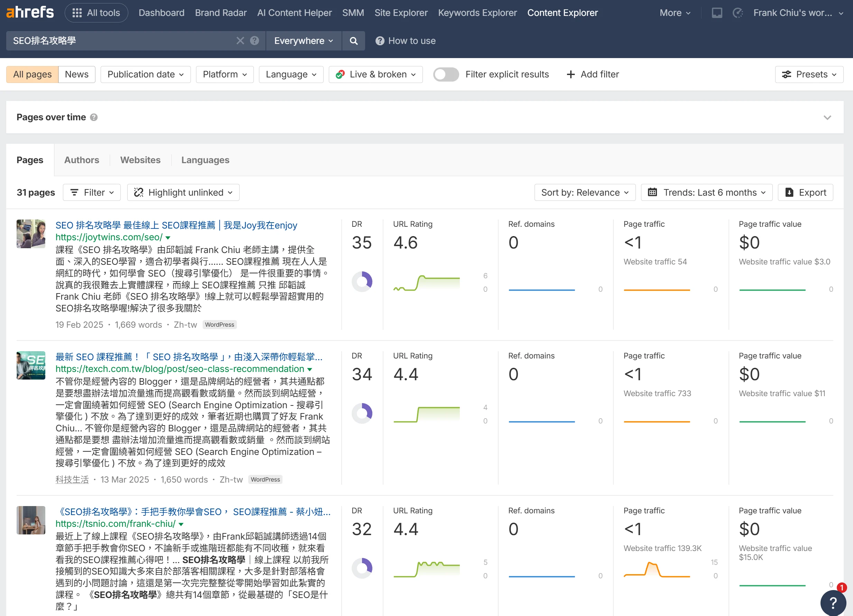Image resolution: width=853 pixels, height=616 pixels.
Task: Toggle Filter explicit results switch
Action: [446, 74]
